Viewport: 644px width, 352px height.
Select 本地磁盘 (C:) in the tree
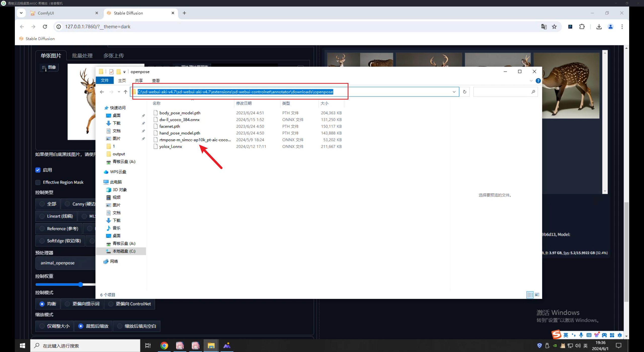(121, 251)
